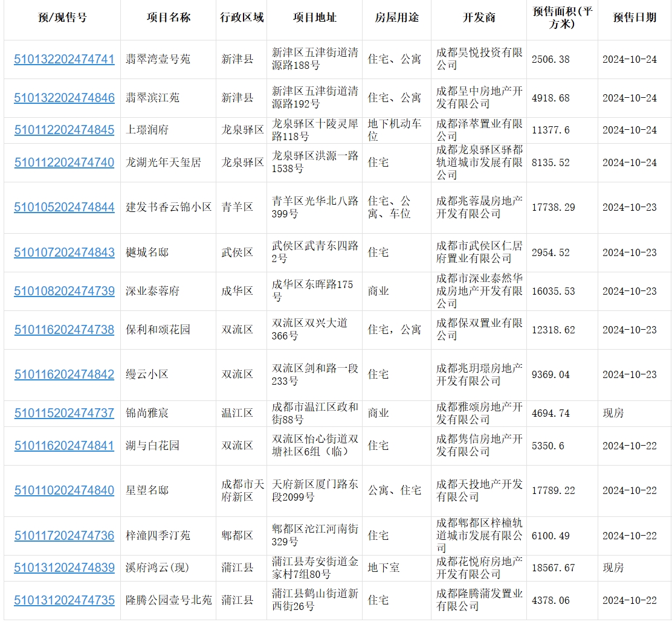
Task: Select developer 成都昊悦投资有限公司
Action: 479,59
